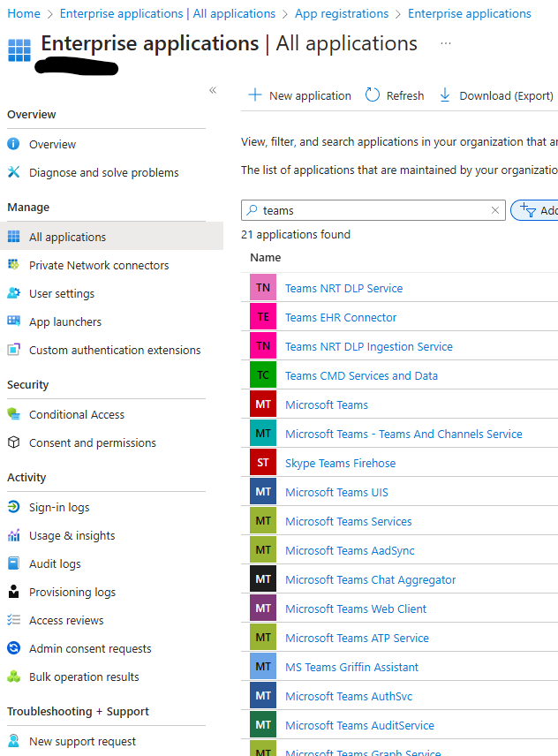Image resolution: width=558 pixels, height=756 pixels.
Task: Open Microsoft Teams AuthSvc
Action: pos(349,696)
